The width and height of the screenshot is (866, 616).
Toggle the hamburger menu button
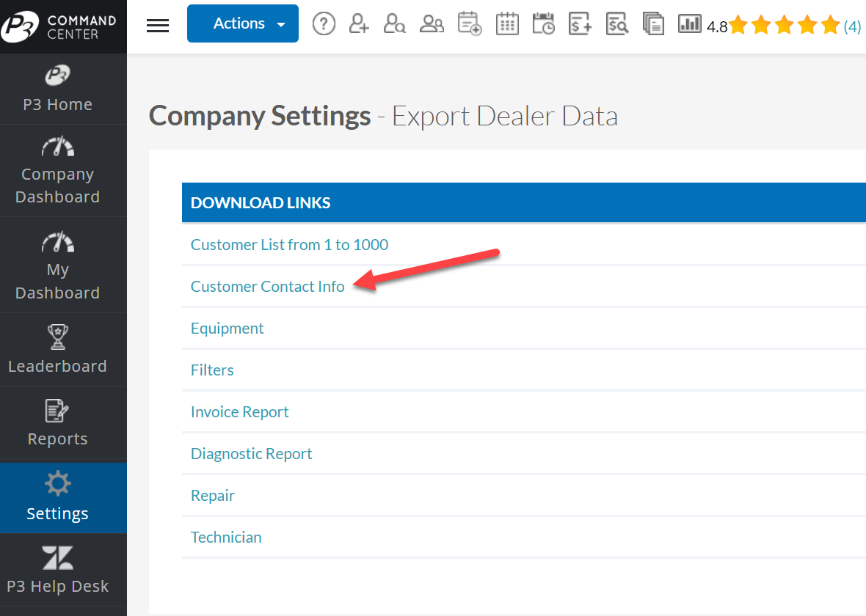click(x=158, y=26)
